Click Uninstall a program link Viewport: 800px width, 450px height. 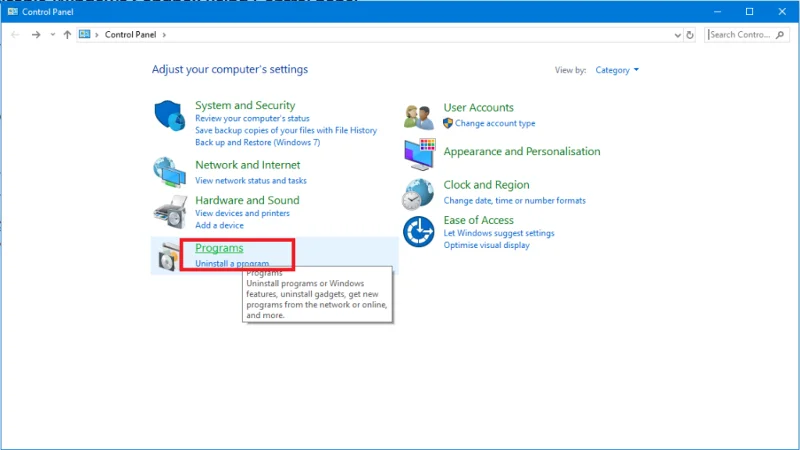pyautogui.click(x=232, y=263)
